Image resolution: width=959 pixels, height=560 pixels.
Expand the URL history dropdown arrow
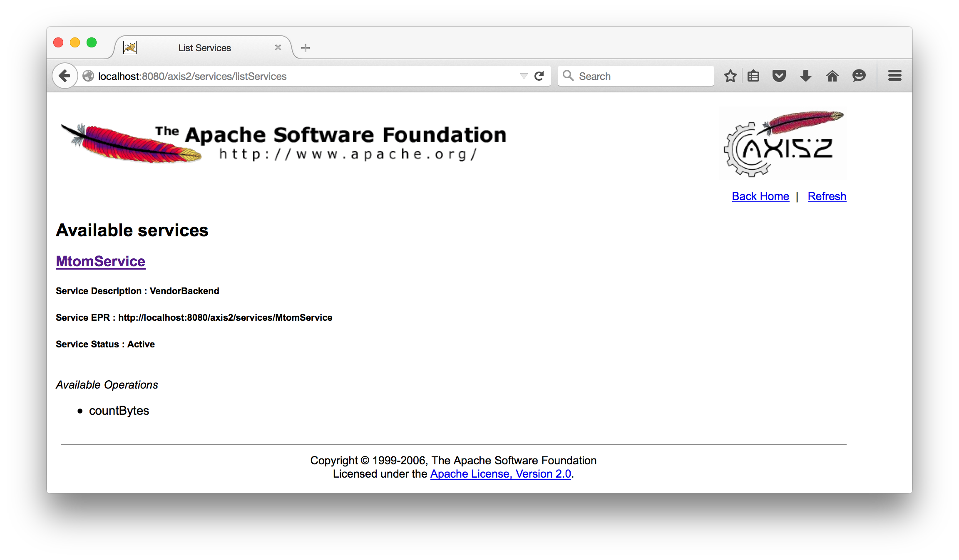[524, 76]
